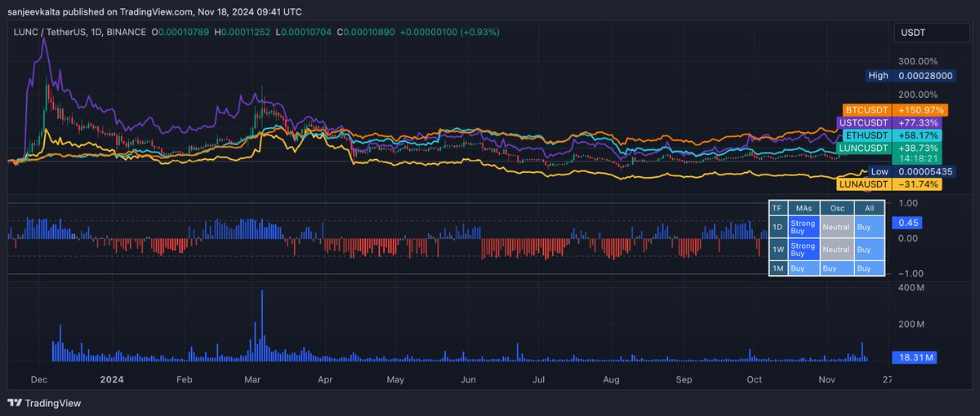Screen dimensions: 980x416
Task: Click the Nov label on time axis
Action: pyautogui.click(x=827, y=379)
